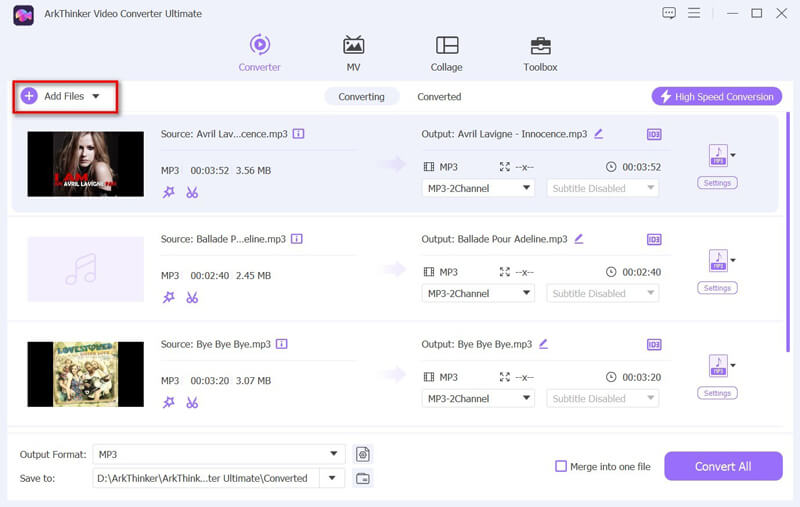Screen dimensions: 800x507
Task: View info for Ballade Pour Adeline source file
Action: tap(296, 239)
